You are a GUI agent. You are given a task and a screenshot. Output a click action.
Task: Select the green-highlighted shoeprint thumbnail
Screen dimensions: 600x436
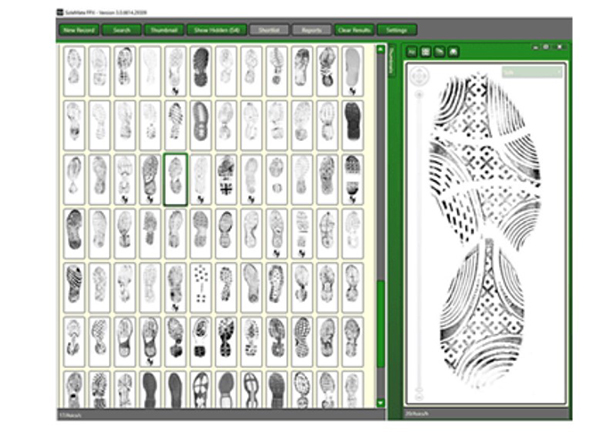pyautogui.click(x=175, y=178)
